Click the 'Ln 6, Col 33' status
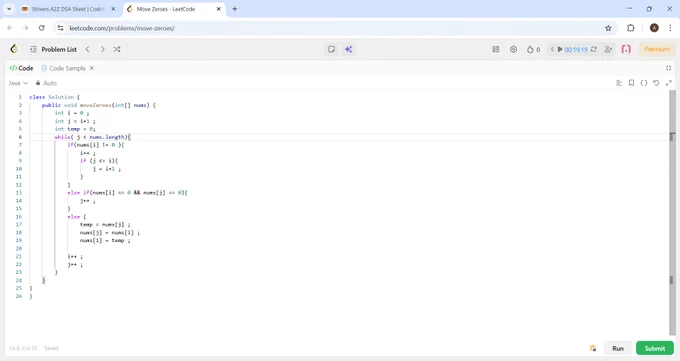680x361 pixels. click(x=23, y=348)
